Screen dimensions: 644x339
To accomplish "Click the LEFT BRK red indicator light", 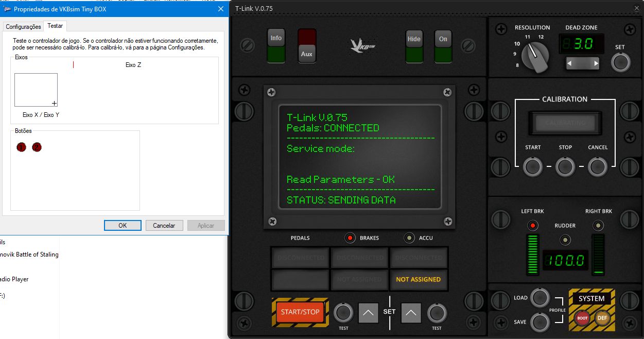I will pyautogui.click(x=532, y=226).
